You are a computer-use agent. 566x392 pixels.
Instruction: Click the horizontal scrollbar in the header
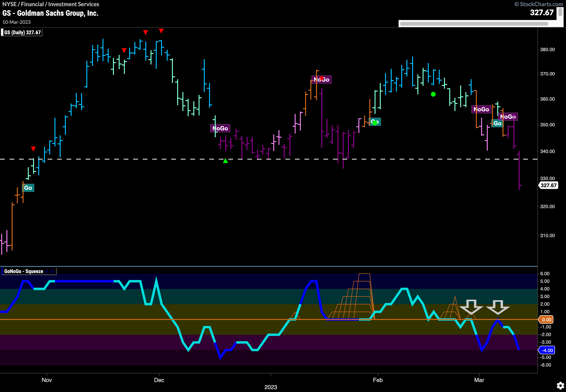(x=474, y=24)
